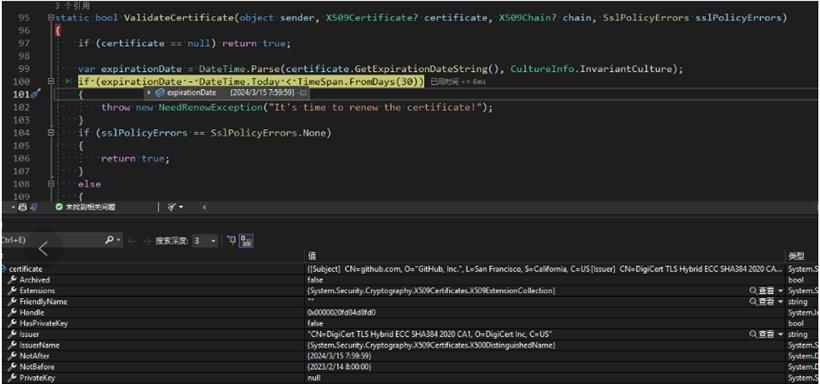Click the quick actions screwdriver icon at line 101
Image resolution: width=820 pixels, height=384 pixels.
(x=36, y=94)
